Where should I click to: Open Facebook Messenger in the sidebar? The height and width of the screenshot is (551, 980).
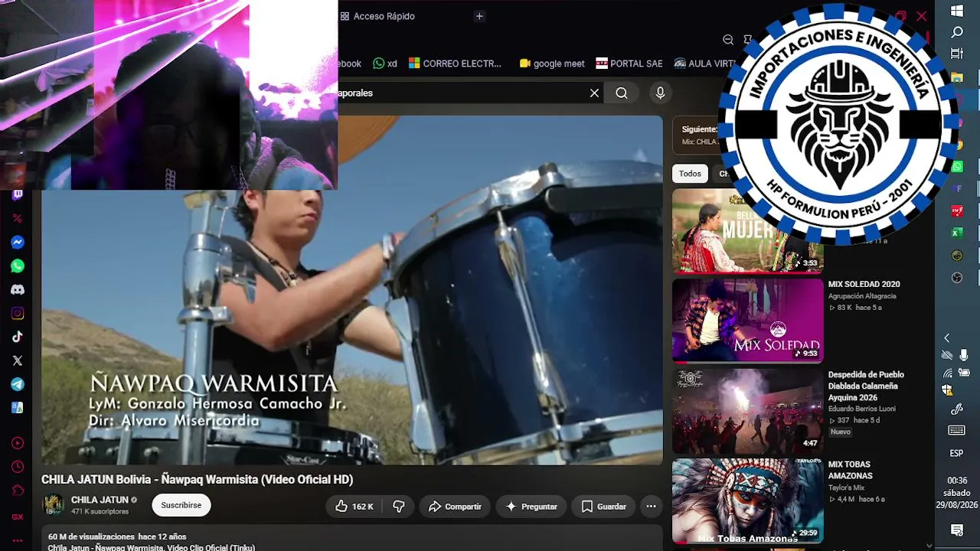[x=18, y=243]
